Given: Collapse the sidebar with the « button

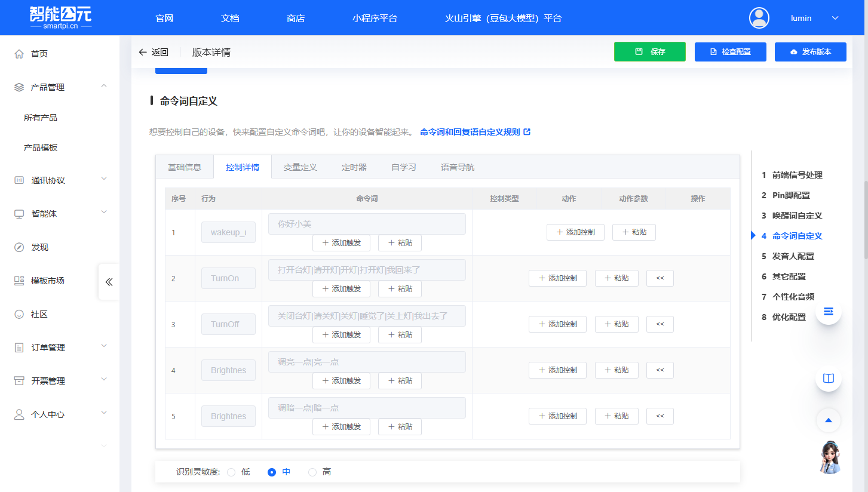Looking at the screenshot, I should [x=109, y=282].
